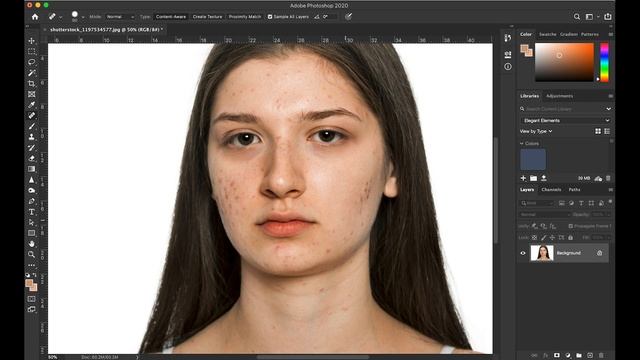The image size is (640, 360).
Task: Select the Frame tool
Action: pos(31,94)
